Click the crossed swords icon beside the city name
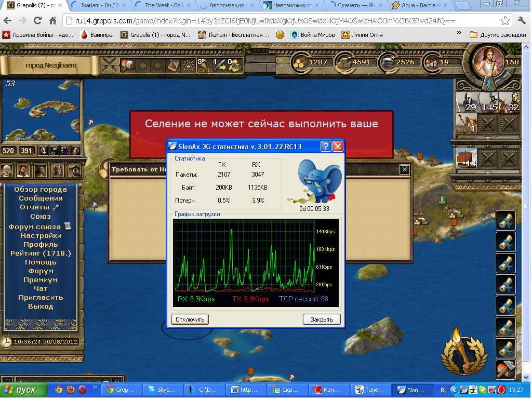Image resolution: width=532 pixels, height=399 pixels. [x=109, y=65]
